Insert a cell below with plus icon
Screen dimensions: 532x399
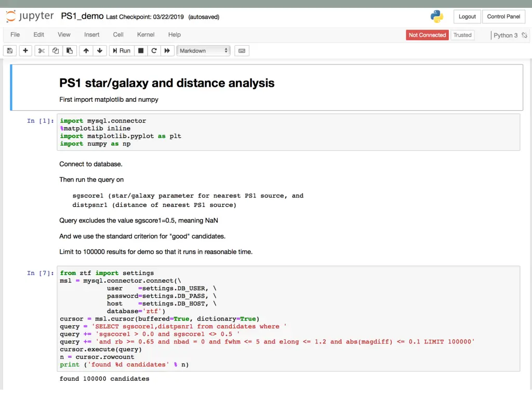coord(25,50)
